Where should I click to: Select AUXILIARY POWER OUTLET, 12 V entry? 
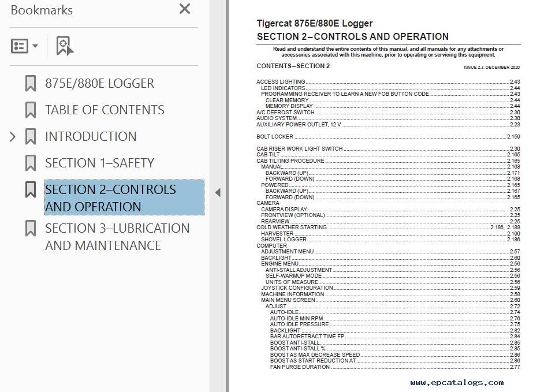(x=388, y=125)
